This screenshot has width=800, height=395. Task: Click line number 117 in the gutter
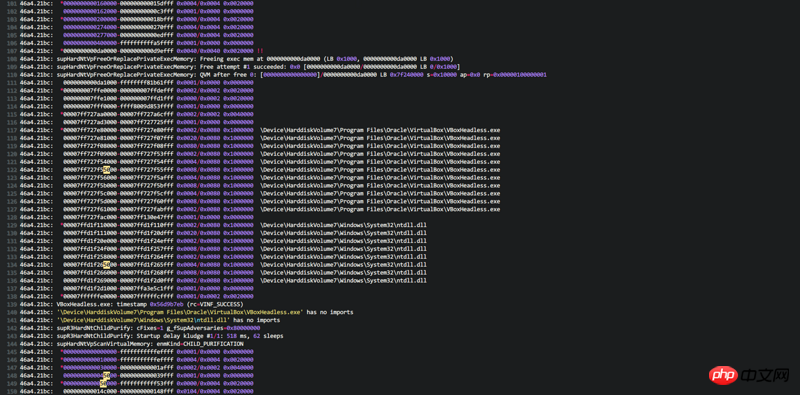tap(8, 130)
